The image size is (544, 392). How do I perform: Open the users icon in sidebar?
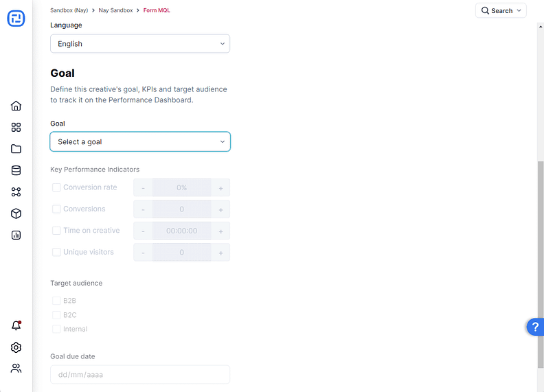(16, 369)
